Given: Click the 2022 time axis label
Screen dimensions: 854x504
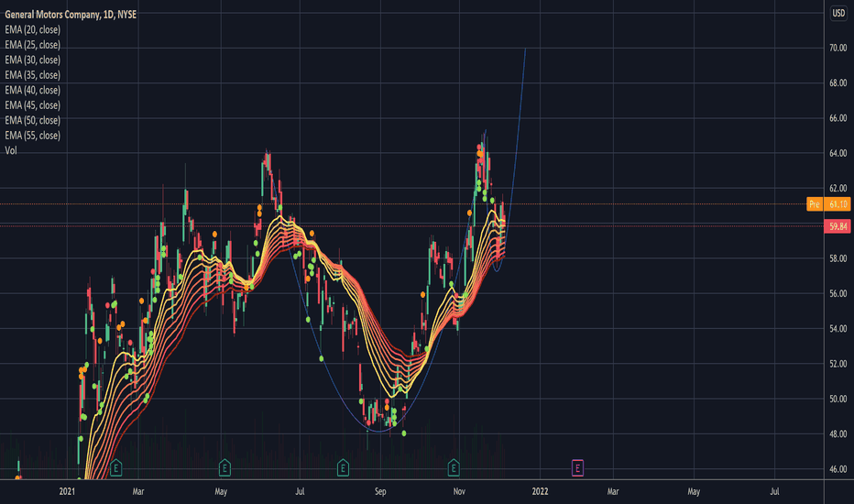Looking at the screenshot, I should tap(540, 491).
